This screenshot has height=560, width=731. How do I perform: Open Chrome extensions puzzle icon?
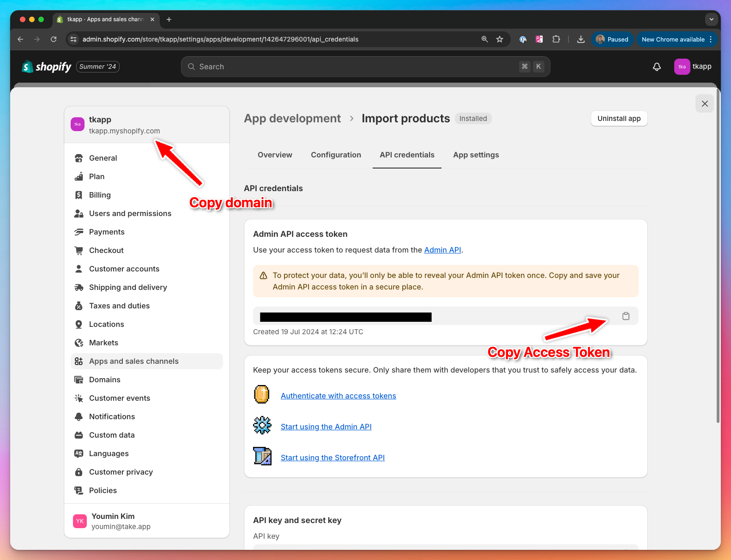coord(556,39)
